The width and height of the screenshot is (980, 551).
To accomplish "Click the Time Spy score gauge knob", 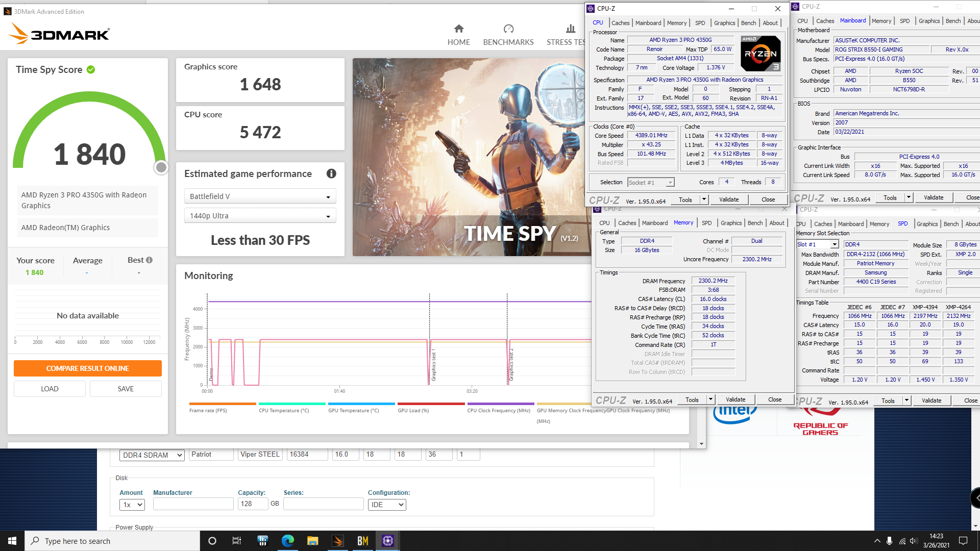I will point(161,167).
